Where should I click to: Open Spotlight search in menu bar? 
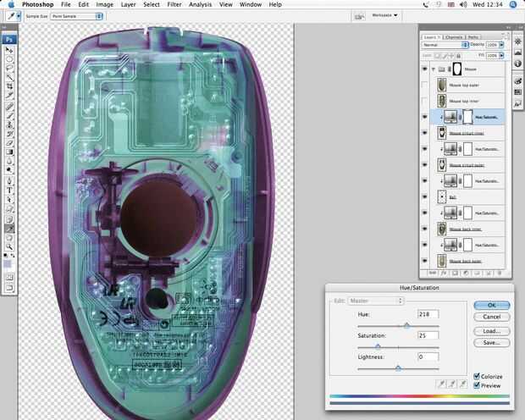tap(513, 4)
